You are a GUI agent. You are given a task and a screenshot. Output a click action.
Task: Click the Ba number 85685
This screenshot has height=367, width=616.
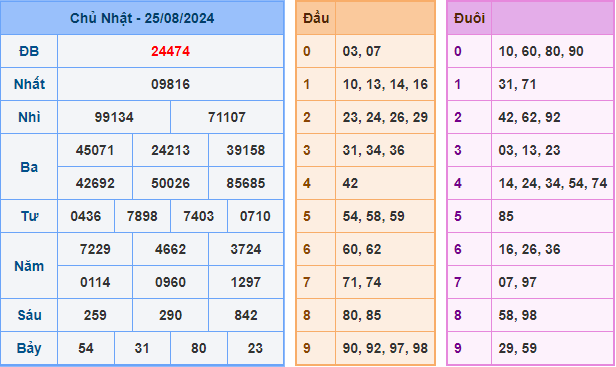click(x=246, y=183)
